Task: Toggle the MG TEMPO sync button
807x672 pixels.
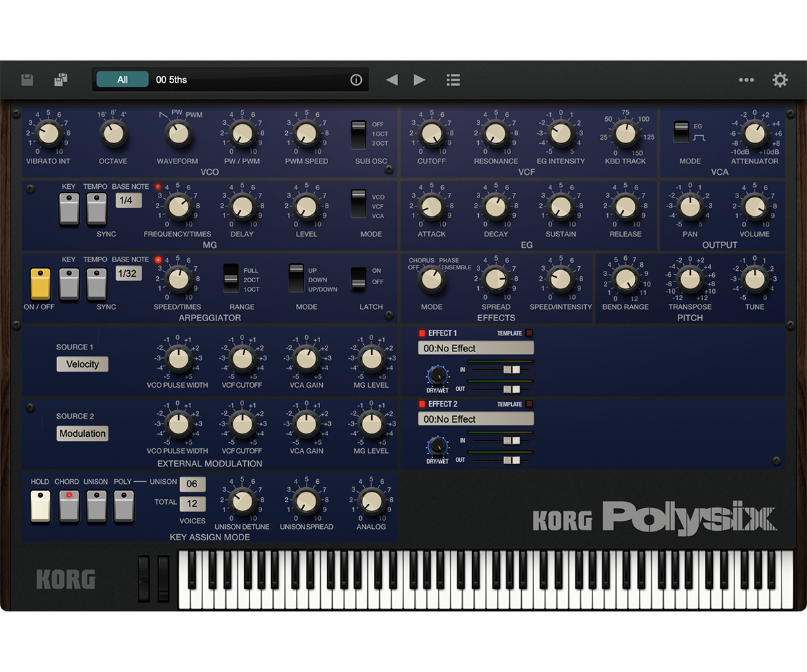Action: 96,209
